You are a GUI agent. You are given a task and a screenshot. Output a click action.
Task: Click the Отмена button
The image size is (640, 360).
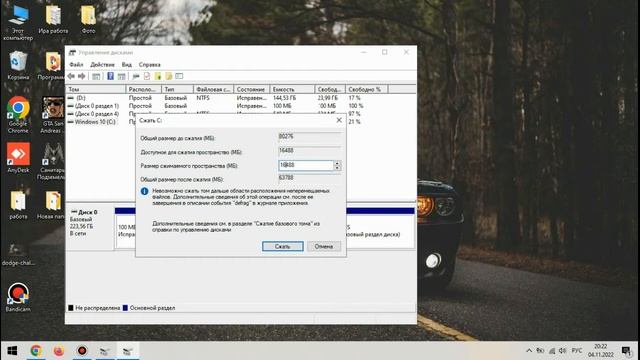click(324, 247)
